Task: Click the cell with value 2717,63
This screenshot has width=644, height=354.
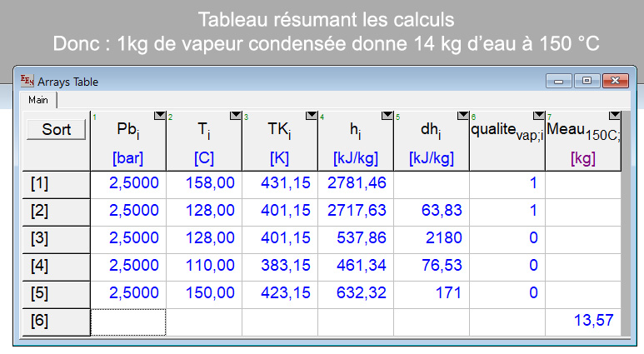Action: coord(356,212)
